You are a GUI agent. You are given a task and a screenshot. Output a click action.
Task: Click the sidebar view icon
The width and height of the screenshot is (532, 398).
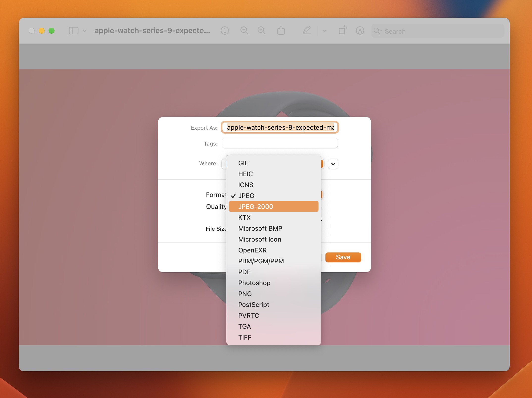(x=74, y=31)
